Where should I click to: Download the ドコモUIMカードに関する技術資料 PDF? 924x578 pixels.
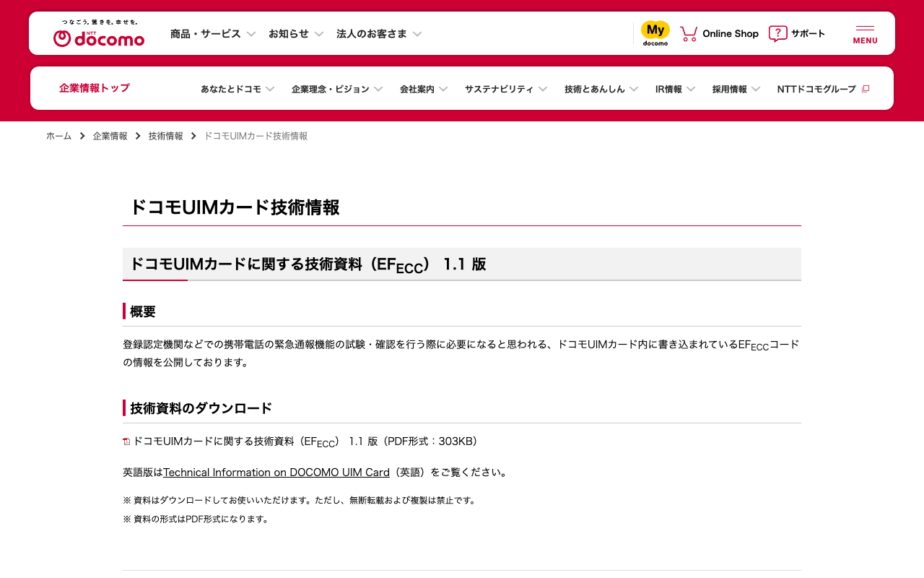point(305,441)
